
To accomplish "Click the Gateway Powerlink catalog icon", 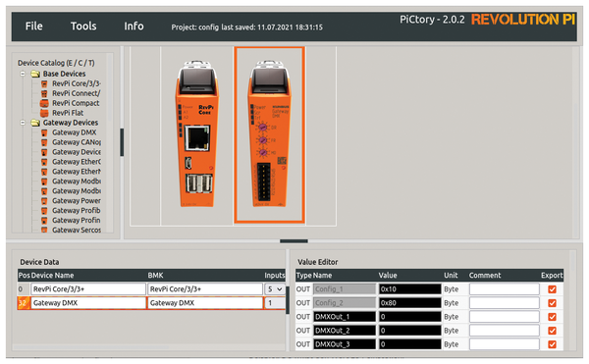I will (x=44, y=201).
